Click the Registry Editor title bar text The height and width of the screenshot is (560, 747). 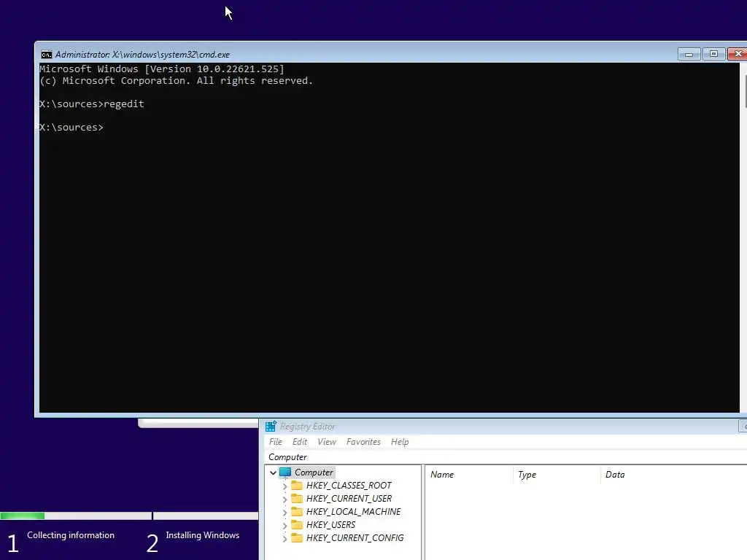click(x=307, y=427)
